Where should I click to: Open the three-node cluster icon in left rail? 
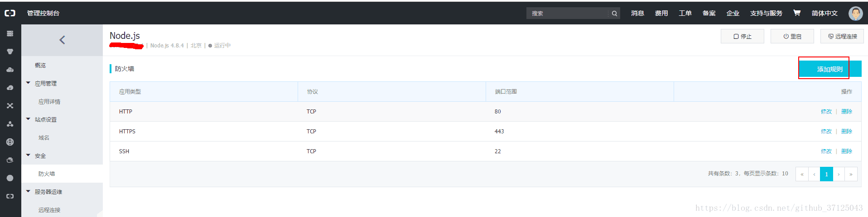pos(10,124)
